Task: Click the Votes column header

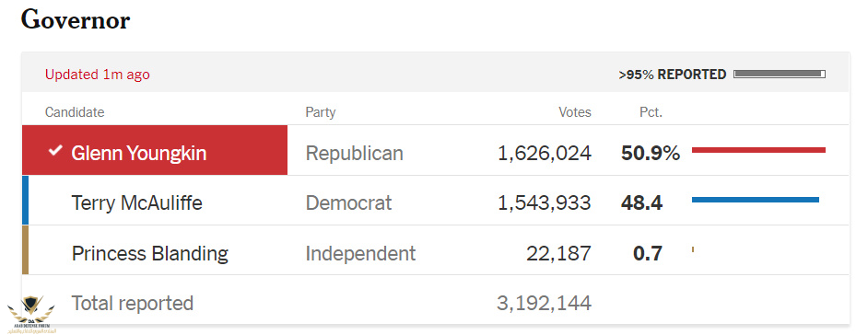Action: point(575,112)
